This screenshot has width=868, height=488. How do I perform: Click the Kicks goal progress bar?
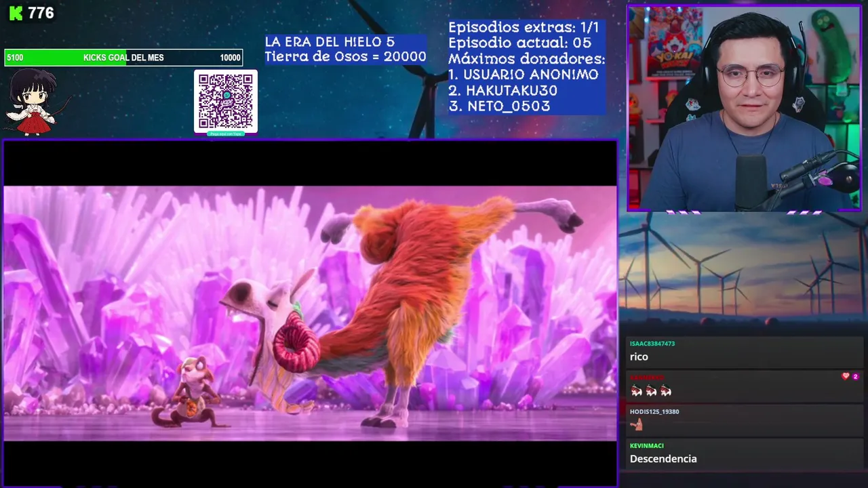(x=123, y=58)
